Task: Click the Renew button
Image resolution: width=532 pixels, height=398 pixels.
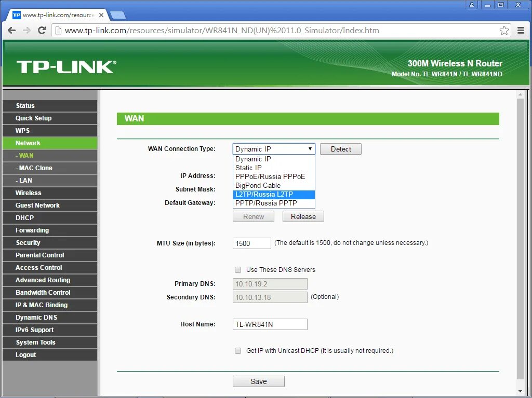Action: [254, 216]
